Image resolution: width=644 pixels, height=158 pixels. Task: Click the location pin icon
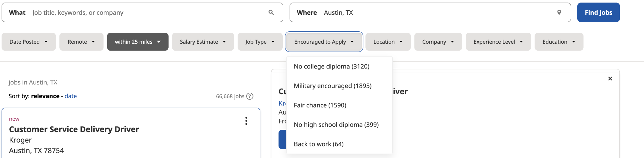[559, 13]
